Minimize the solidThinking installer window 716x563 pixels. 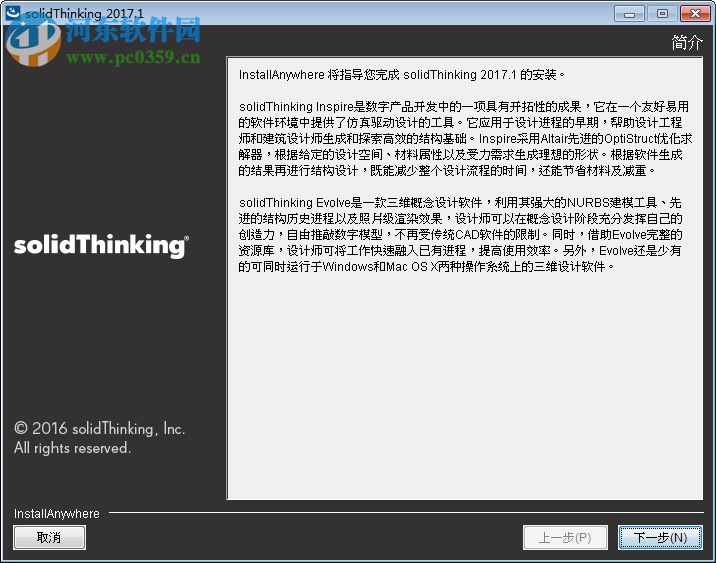[x=629, y=14]
